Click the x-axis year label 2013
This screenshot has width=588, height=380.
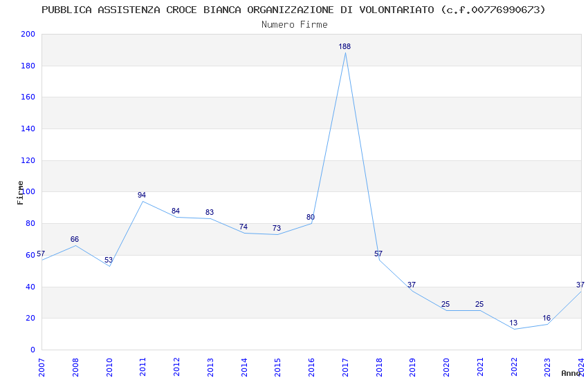[210, 367]
